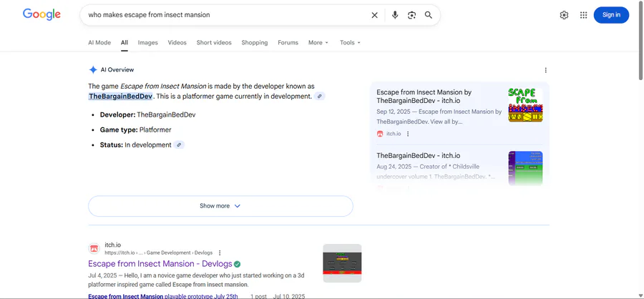644x299 pixels.
Task: Open 'Escape from Insect Mansion - Devlogs' result
Action: tap(160, 264)
